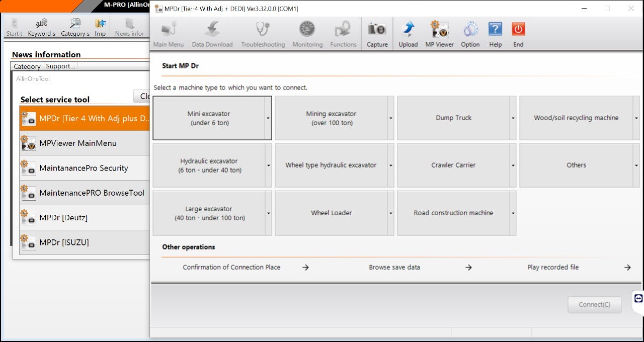Screen dimensions: 644x342
Task: Switch to the Support tab
Action: 60,66
